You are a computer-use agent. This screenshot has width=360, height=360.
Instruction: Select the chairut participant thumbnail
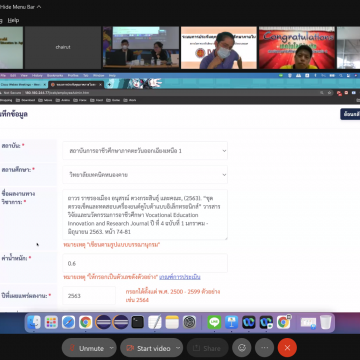tap(63, 48)
